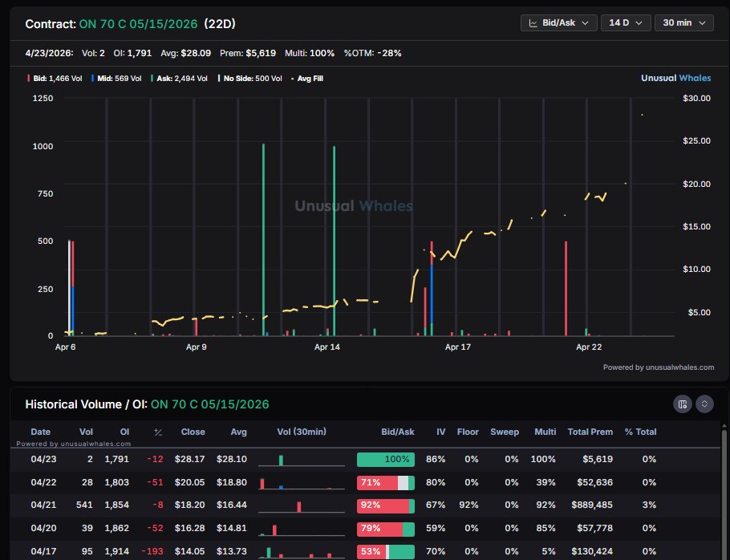Image resolution: width=730 pixels, height=560 pixels.
Task: Click the Powered by unusualwhales.com link
Action: 658,367
